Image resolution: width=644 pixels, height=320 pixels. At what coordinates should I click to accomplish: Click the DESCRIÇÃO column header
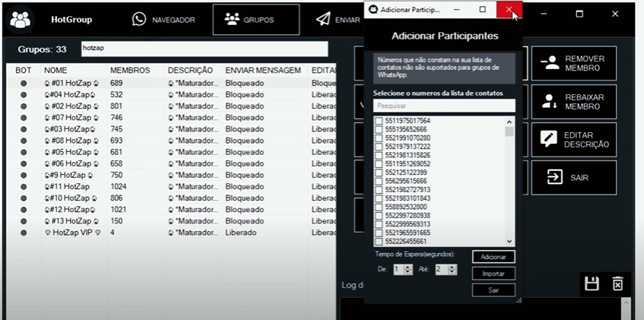190,71
